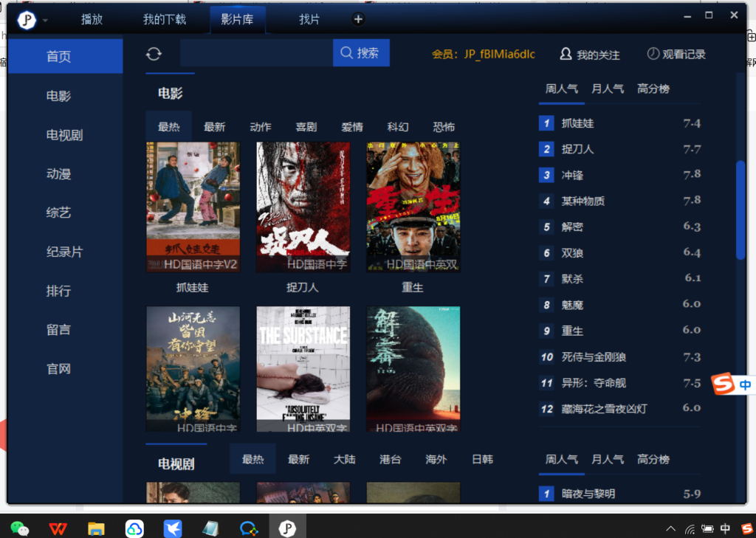Select 日韩 filter under 电视剧

coord(482,460)
